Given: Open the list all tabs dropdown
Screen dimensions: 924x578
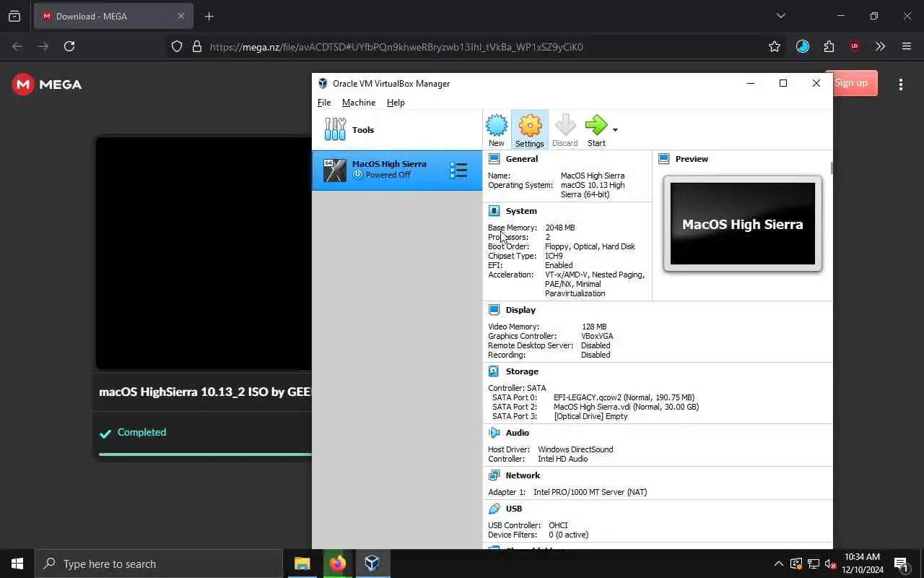Looking at the screenshot, I should pos(780,16).
